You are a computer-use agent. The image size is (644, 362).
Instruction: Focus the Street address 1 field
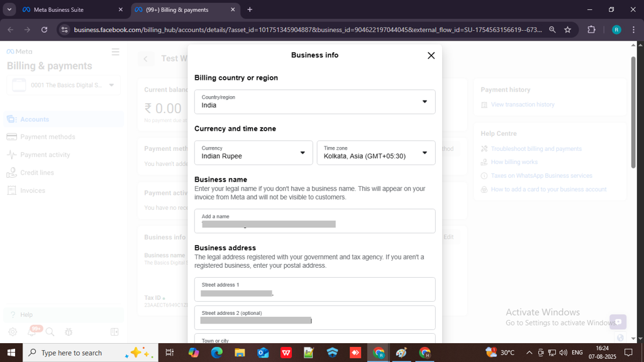(314, 289)
